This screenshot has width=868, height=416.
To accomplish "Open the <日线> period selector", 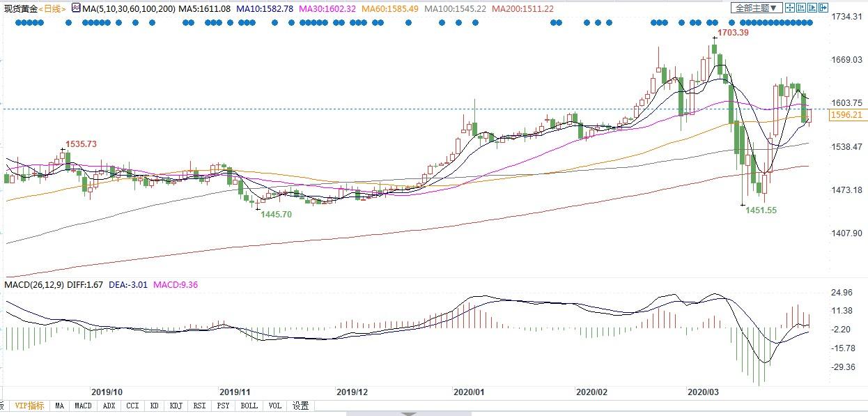I will [x=53, y=8].
